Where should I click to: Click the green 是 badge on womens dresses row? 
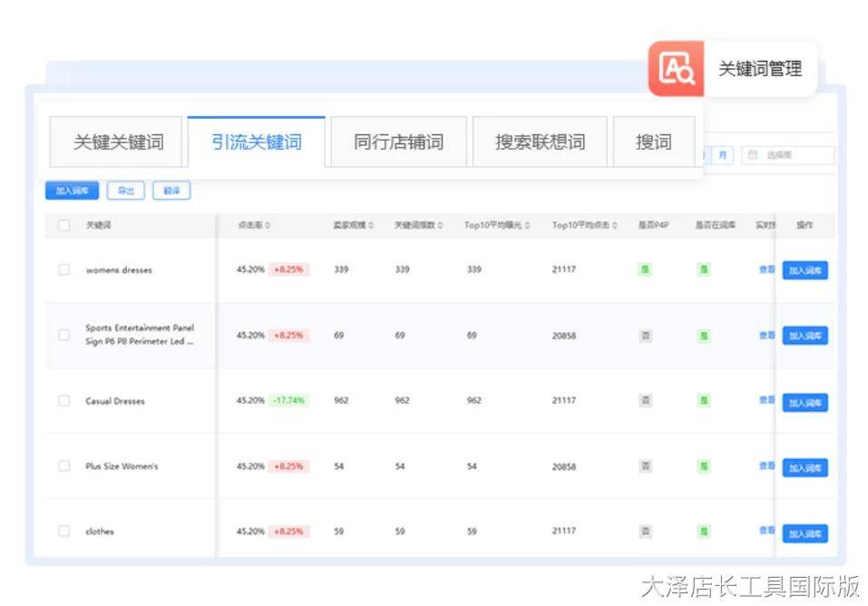coord(646,269)
